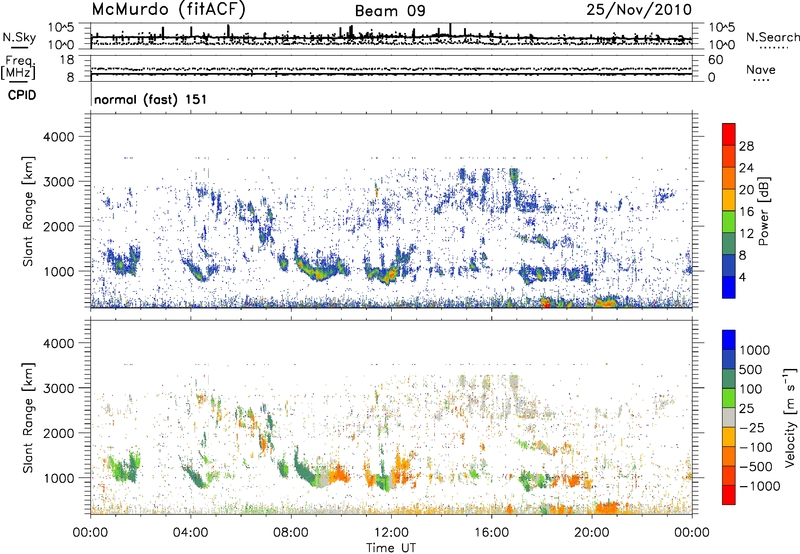Screen dimensions: 800x554
Task: Click the Velocity colorbar value -1000
Action: [760, 486]
